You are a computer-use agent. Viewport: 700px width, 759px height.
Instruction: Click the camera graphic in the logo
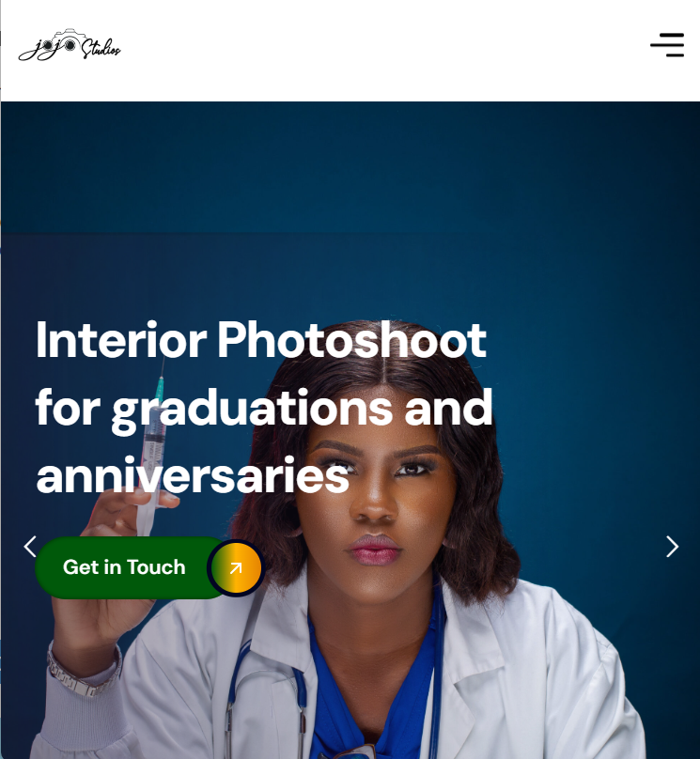coord(70,38)
